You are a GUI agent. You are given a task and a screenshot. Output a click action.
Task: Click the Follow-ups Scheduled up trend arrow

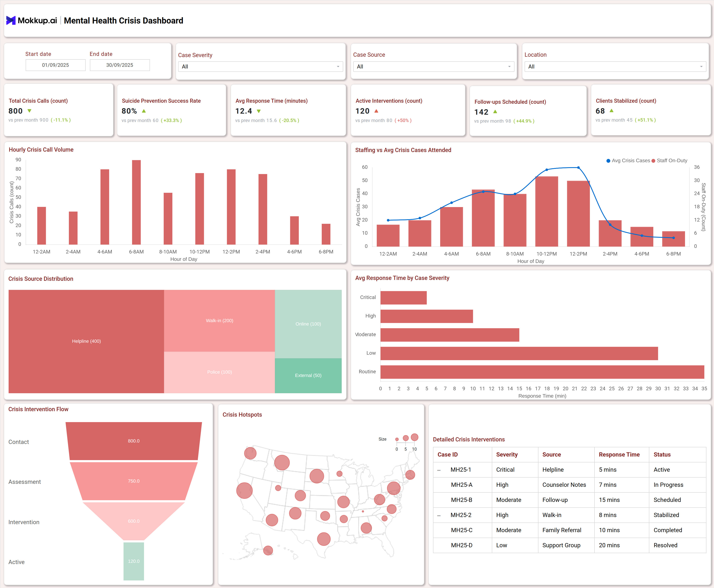coord(495,112)
